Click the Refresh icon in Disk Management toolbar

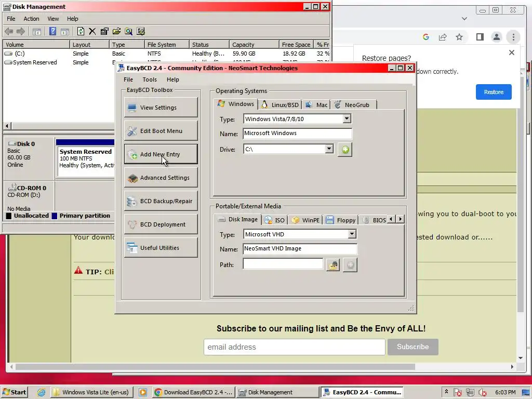[81, 31]
